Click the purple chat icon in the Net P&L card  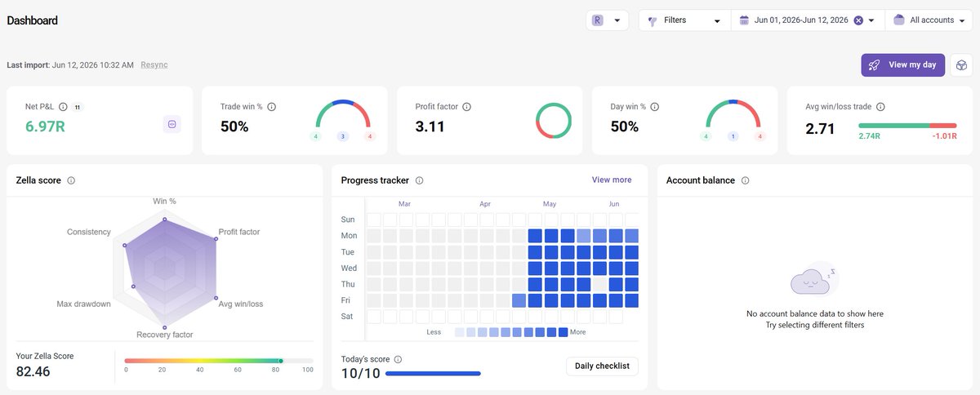(x=172, y=124)
